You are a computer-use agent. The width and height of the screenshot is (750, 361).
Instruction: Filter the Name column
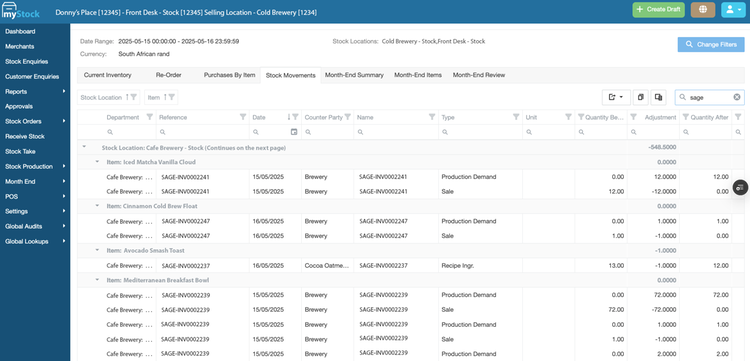(x=432, y=117)
